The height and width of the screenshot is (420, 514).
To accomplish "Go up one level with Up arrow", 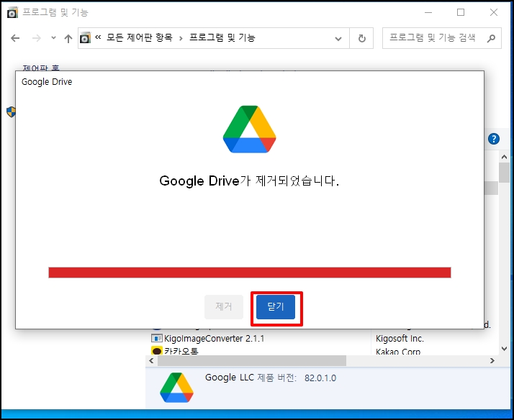I will [x=68, y=39].
